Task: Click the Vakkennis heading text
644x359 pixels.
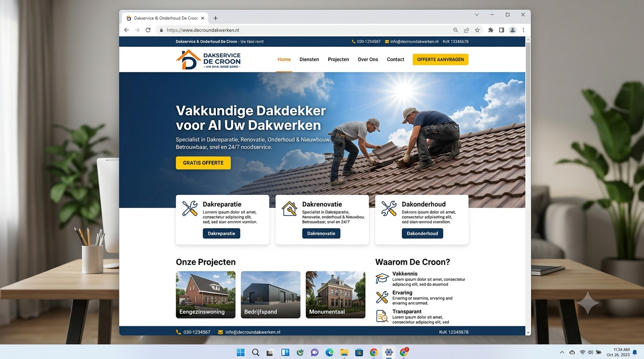Action: click(405, 274)
